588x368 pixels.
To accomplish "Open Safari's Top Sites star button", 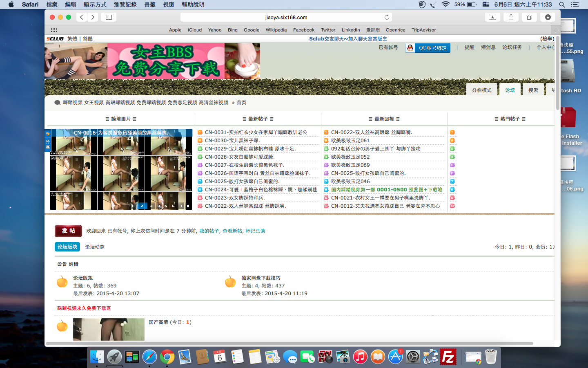I will (492, 17).
